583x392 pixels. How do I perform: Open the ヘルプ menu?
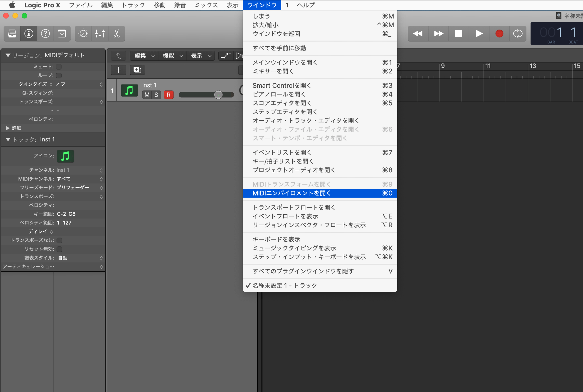306,5
